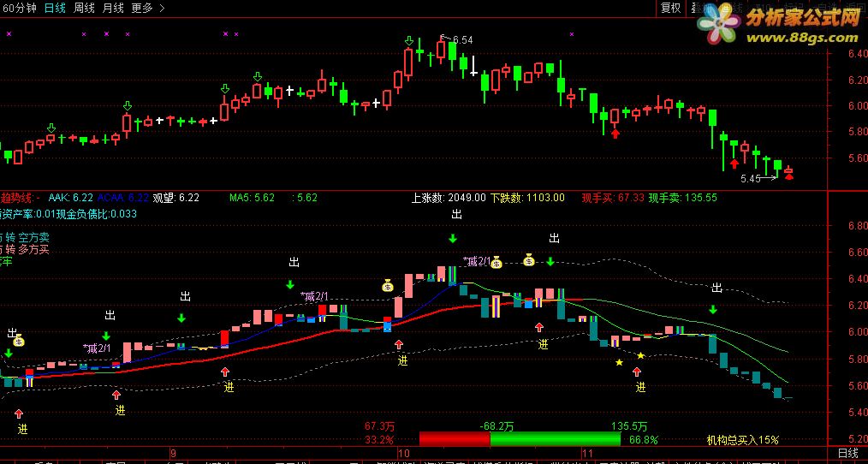Click the green portion of buy/sell bar
868x464 pixels.
(x=556, y=439)
